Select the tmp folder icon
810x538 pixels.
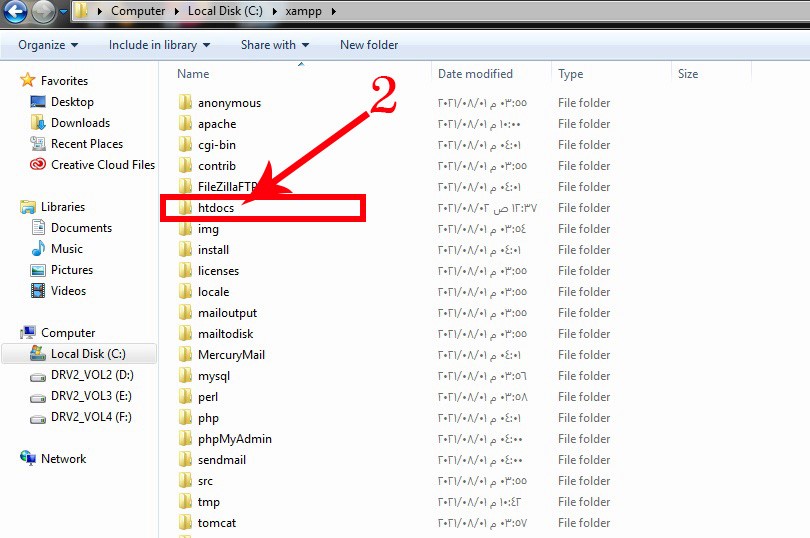coord(185,501)
